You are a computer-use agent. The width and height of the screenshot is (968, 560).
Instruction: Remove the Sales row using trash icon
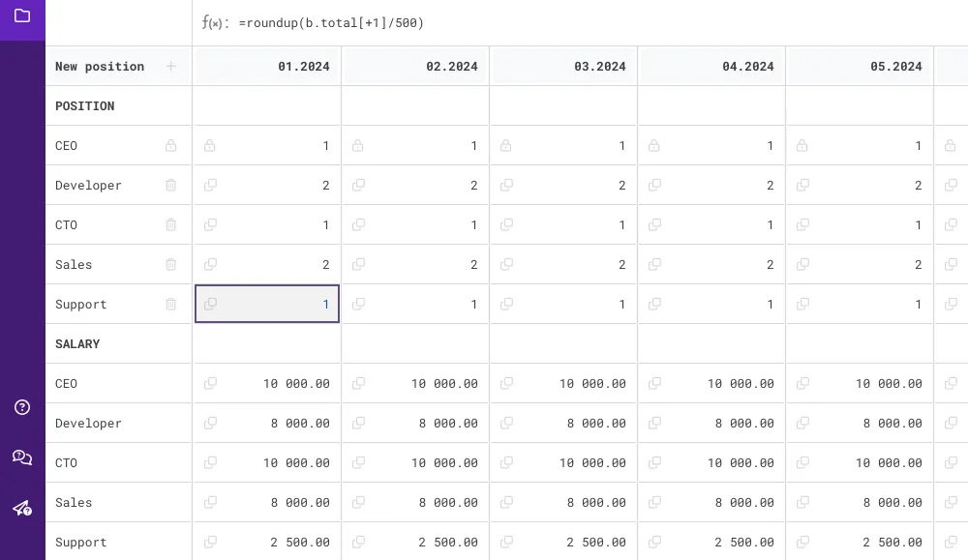pyautogui.click(x=171, y=265)
